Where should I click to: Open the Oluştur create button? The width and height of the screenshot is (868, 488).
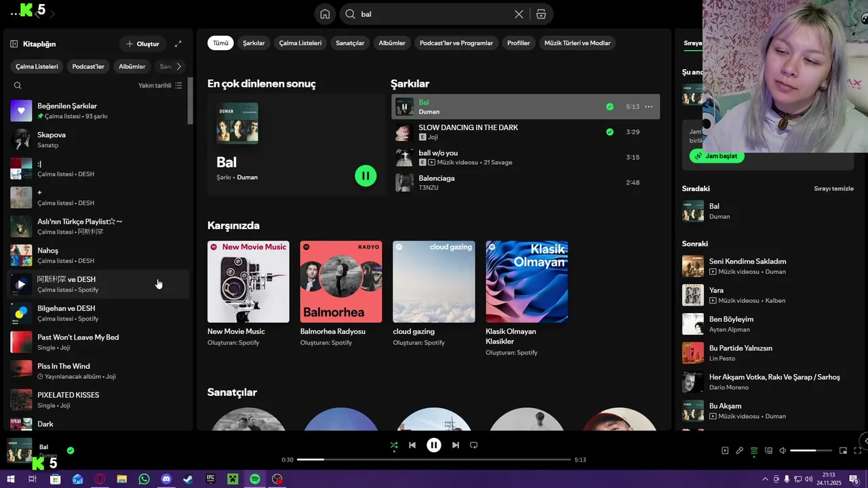[x=142, y=44]
